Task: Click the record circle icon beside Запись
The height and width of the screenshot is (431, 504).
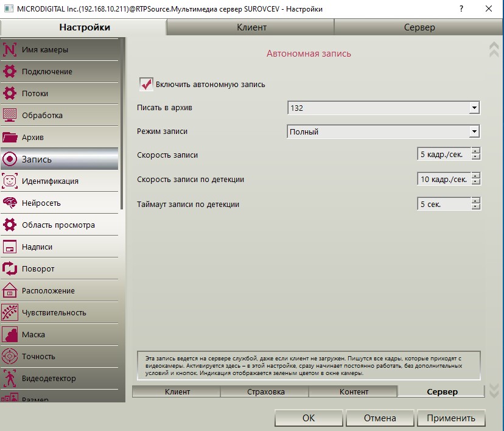Action: tap(10, 159)
